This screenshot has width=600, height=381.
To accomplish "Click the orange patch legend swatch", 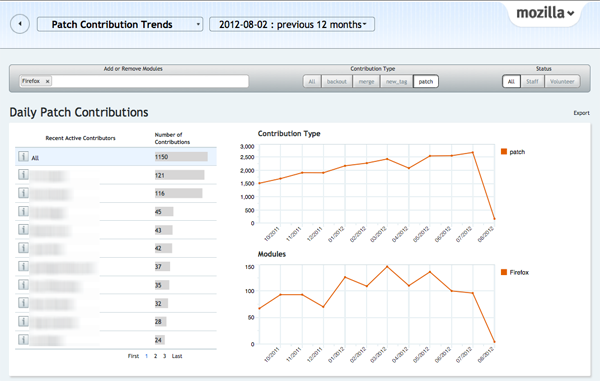I will [504, 151].
